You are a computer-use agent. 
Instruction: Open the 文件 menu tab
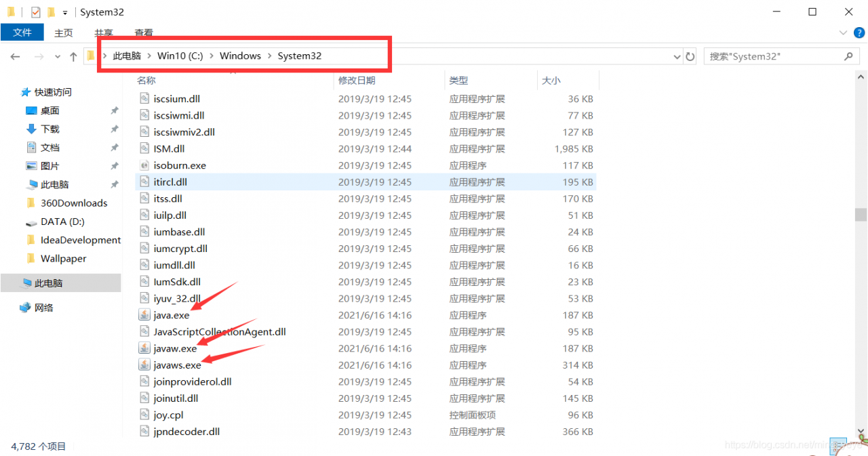click(x=22, y=33)
